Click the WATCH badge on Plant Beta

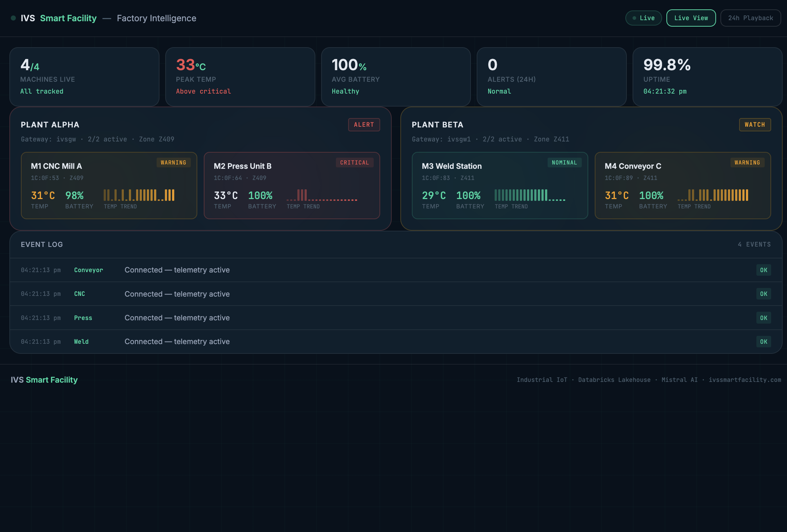(755, 125)
